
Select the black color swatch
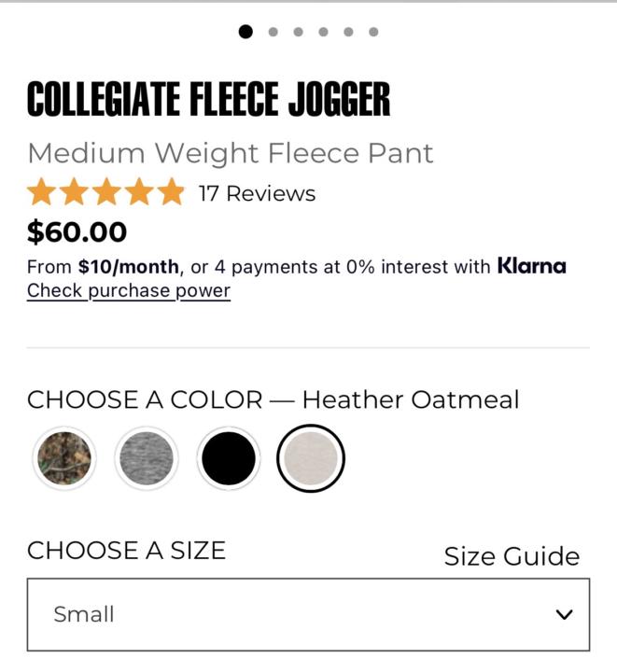point(228,458)
